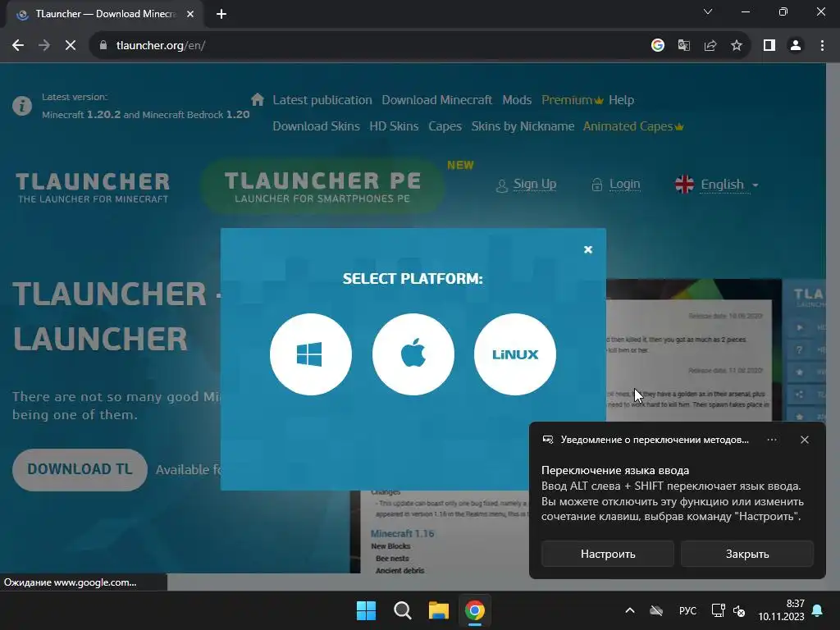840x630 pixels.
Task: Click the TLauncher site logo
Action: [93, 188]
